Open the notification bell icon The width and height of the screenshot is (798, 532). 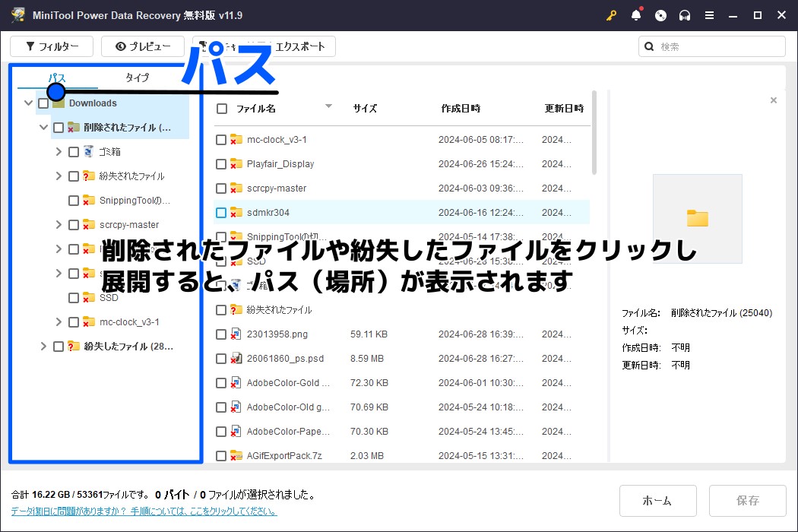click(636, 14)
